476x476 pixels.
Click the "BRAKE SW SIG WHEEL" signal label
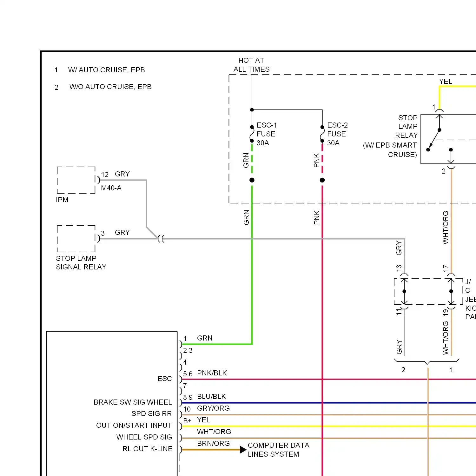tap(133, 402)
